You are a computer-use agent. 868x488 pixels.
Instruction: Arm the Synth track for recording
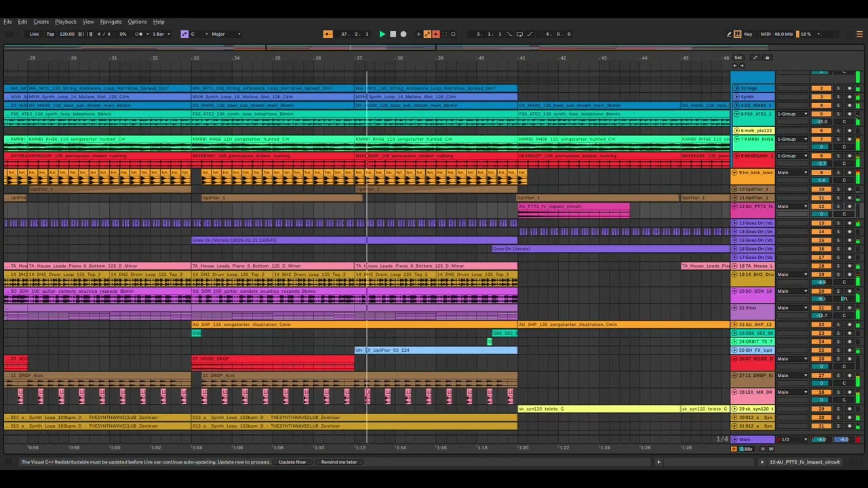tap(850, 97)
